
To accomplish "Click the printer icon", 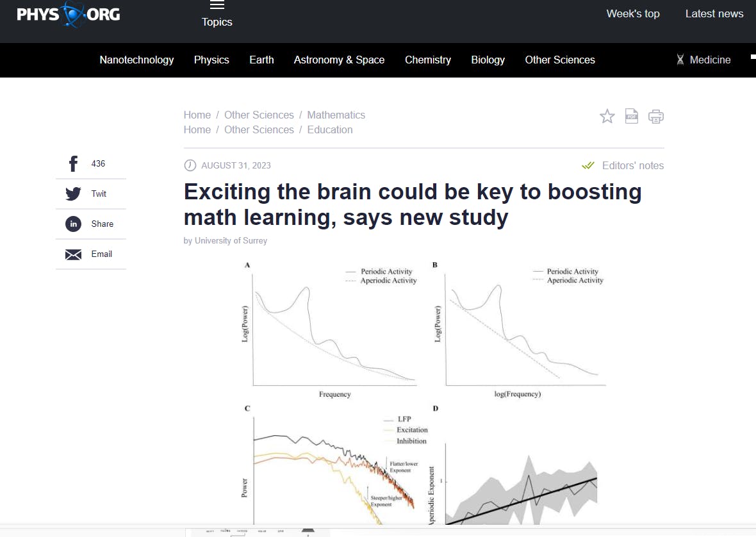I will (x=655, y=116).
